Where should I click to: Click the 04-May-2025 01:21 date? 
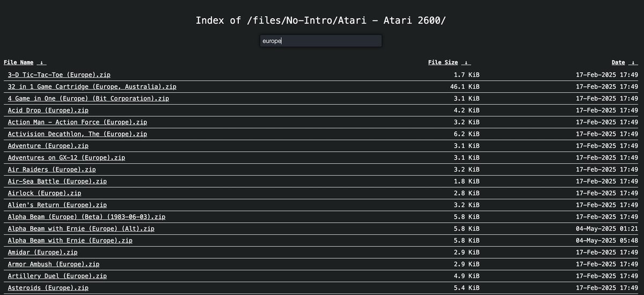[607, 229]
